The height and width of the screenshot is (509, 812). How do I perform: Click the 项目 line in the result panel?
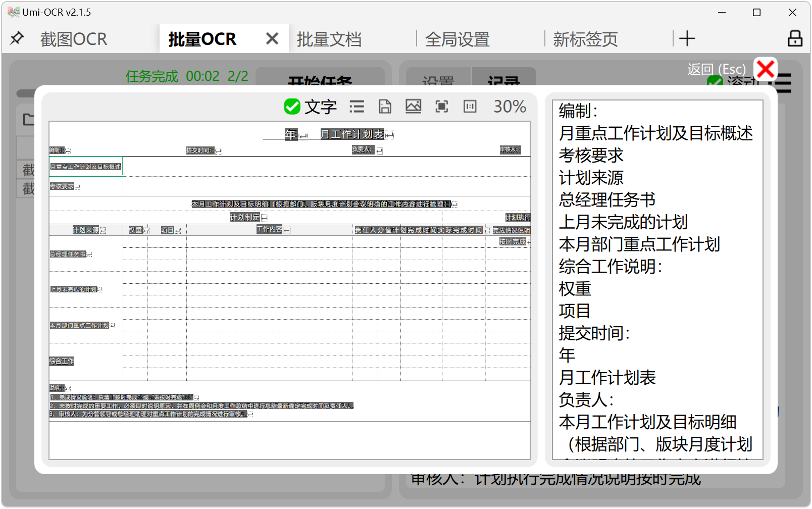[575, 311]
